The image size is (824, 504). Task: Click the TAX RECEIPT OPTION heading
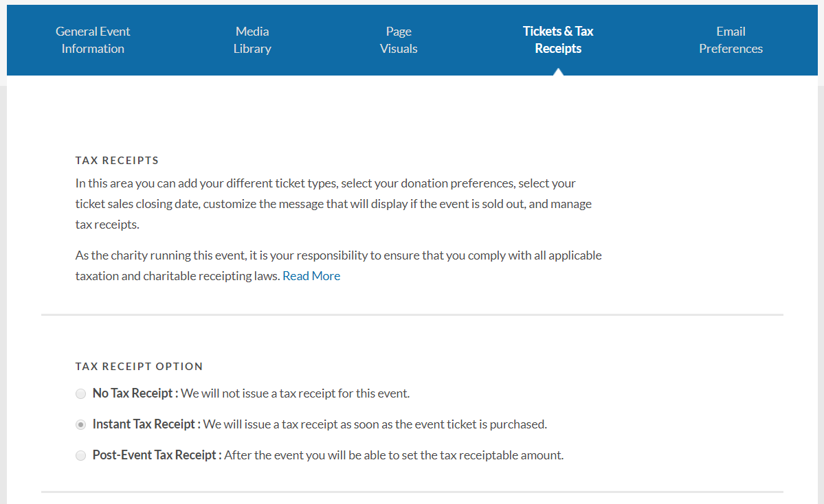tap(139, 367)
